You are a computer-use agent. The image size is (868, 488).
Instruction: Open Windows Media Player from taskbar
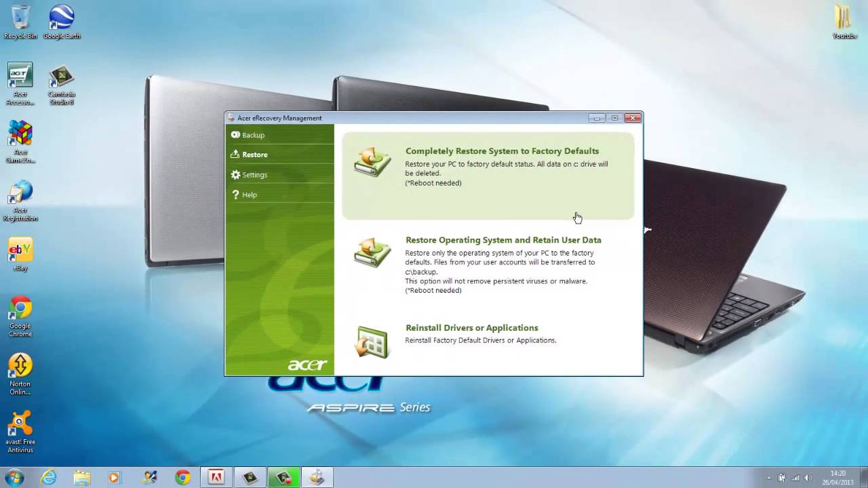pyautogui.click(x=115, y=478)
